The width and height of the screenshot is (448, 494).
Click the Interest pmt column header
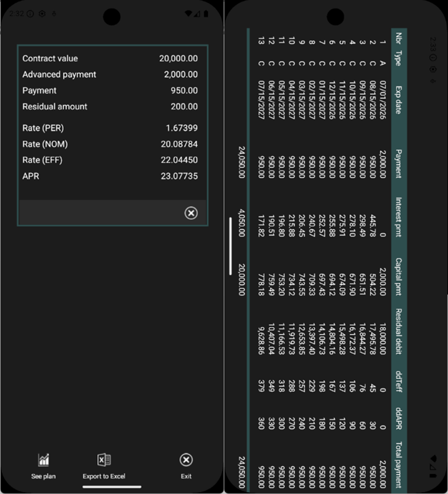click(x=399, y=217)
